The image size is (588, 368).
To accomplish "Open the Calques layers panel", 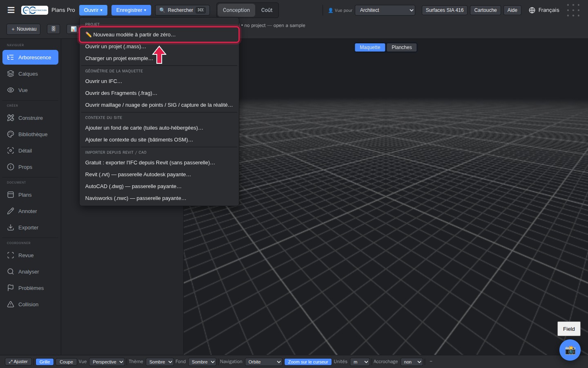I will (30, 74).
